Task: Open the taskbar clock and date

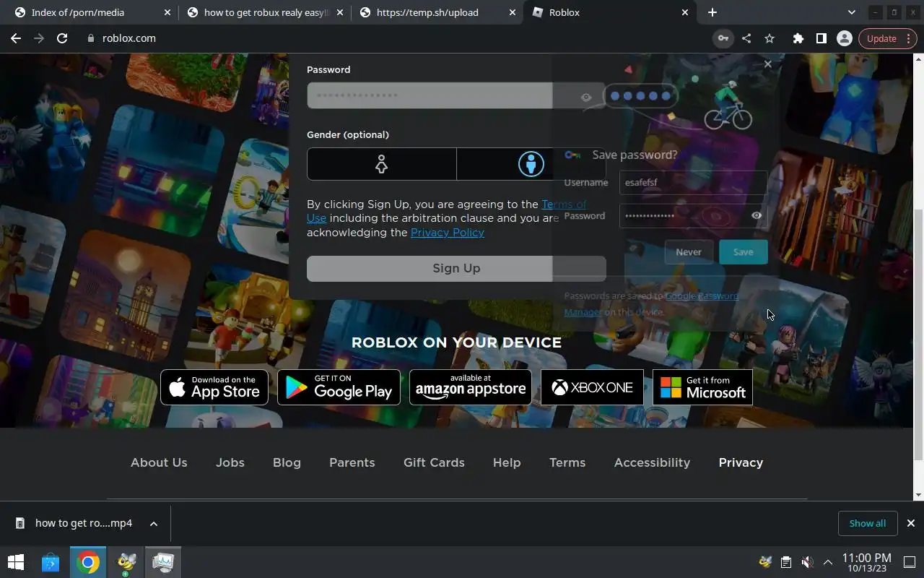Action: (866, 562)
